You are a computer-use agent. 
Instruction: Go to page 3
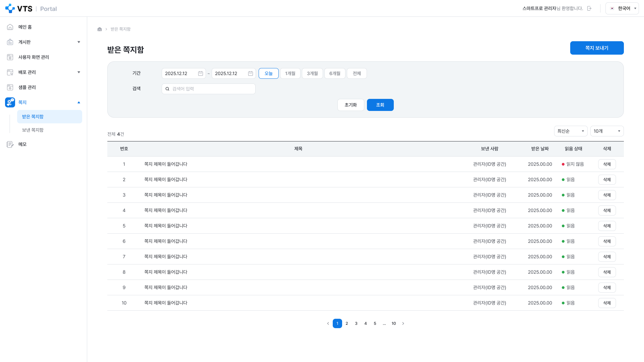coord(356,323)
